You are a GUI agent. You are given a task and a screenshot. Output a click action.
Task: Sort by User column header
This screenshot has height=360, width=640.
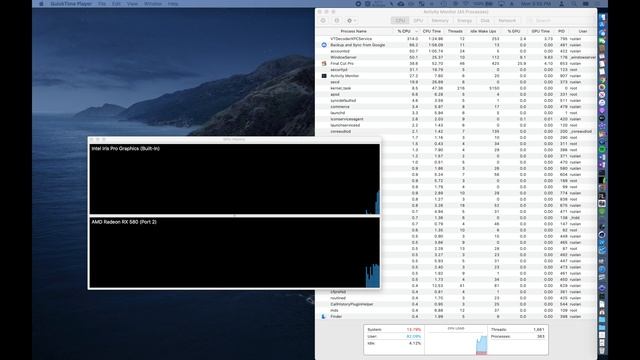pyautogui.click(x=583, y=31)
